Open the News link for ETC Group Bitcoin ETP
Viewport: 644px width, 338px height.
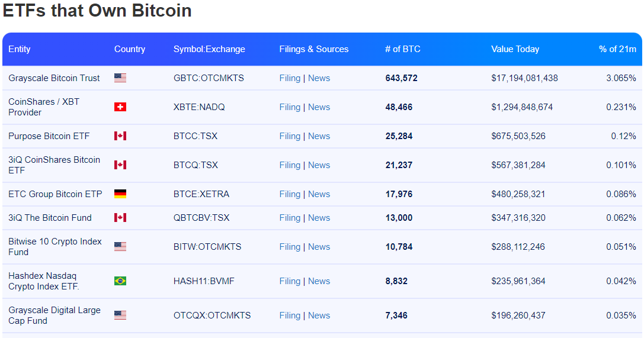(319, 194)
